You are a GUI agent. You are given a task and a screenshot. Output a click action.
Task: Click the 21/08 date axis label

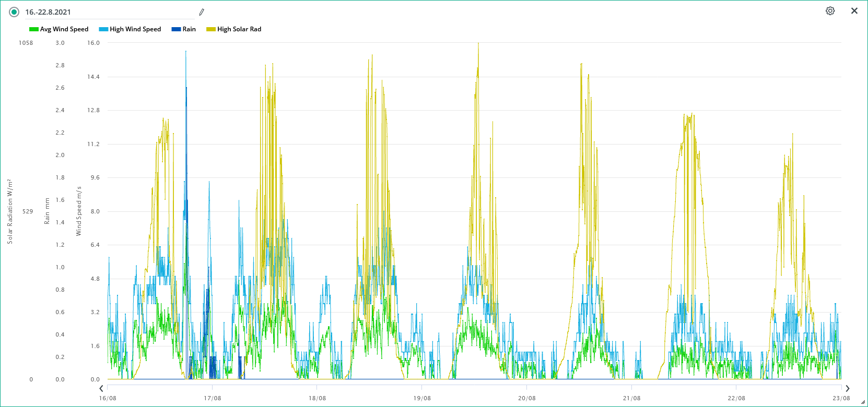(632, 398)
